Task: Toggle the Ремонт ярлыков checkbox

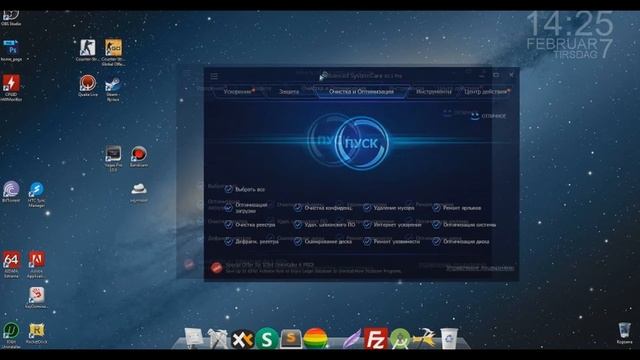Action: click(x=436, y=208)
